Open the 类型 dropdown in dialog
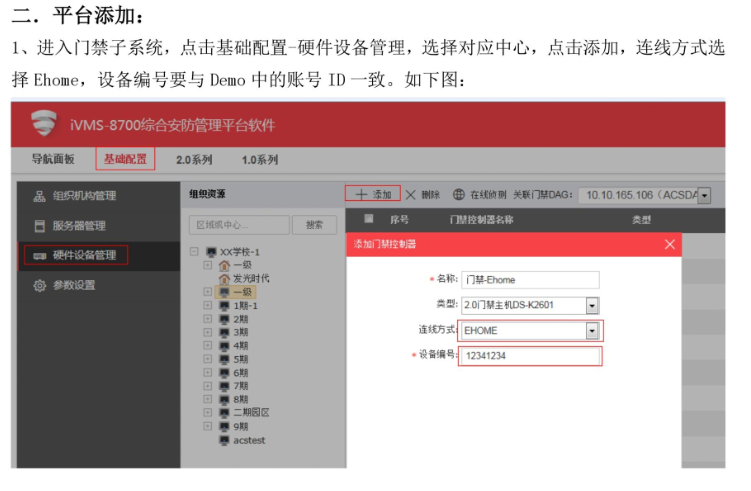Image resolution: width=751 pixels, height=491 pixels. (592, 305)
